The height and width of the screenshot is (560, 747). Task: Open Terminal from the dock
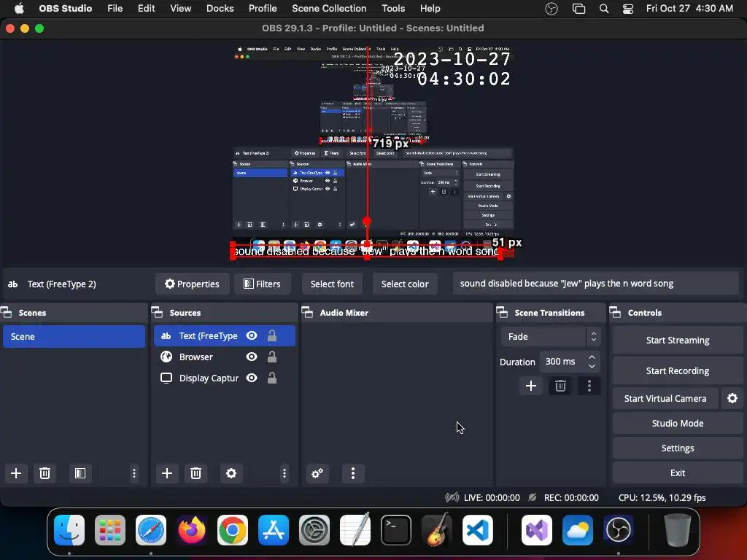(396, 530)
